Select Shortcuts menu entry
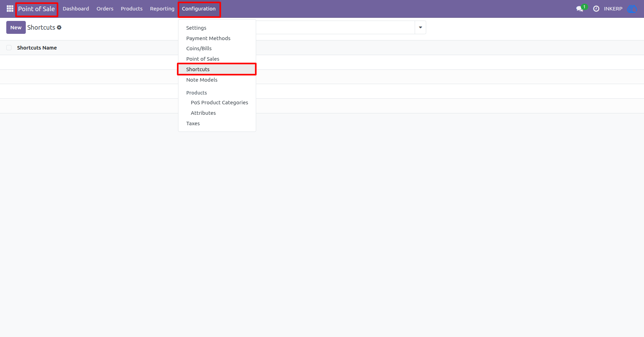 click(217, 69)
